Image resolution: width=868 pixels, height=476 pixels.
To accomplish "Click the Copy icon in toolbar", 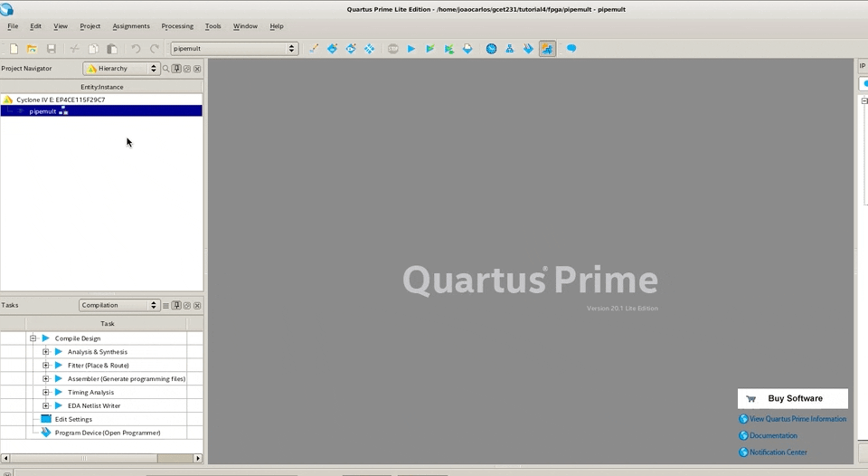I will click(x=93, y=49).
